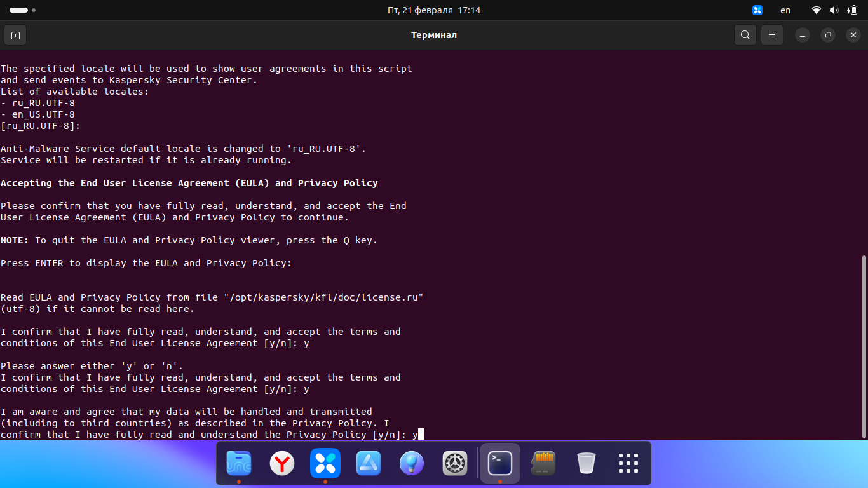
Task: Open the file manager from dock
Action: (x=239, y=463)
